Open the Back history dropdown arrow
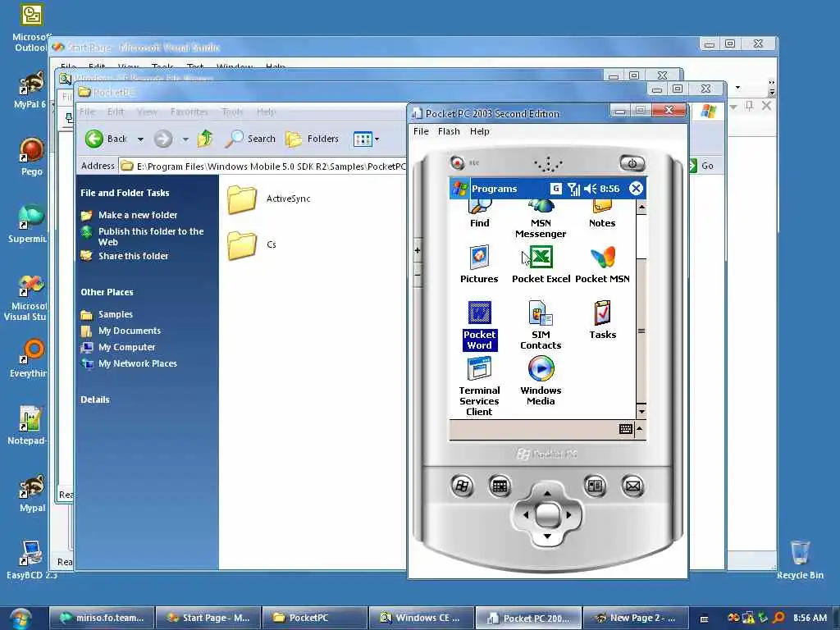 pos(140,139)
